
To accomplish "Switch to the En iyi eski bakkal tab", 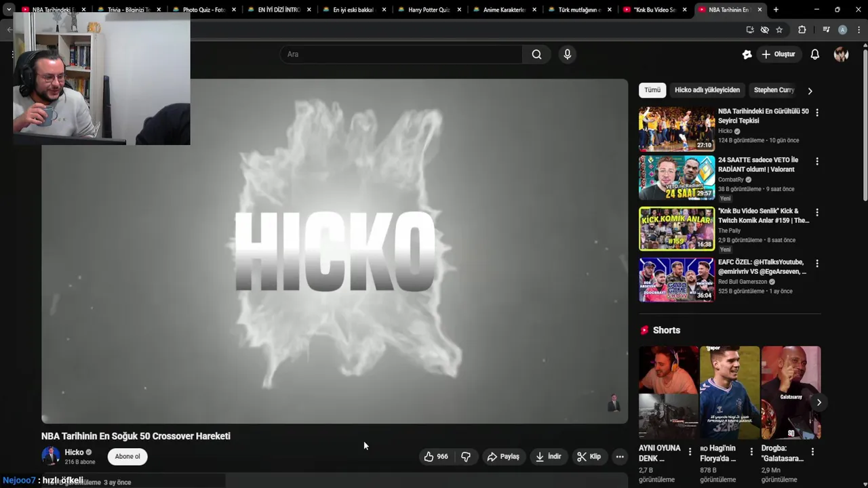I will 354,10.
